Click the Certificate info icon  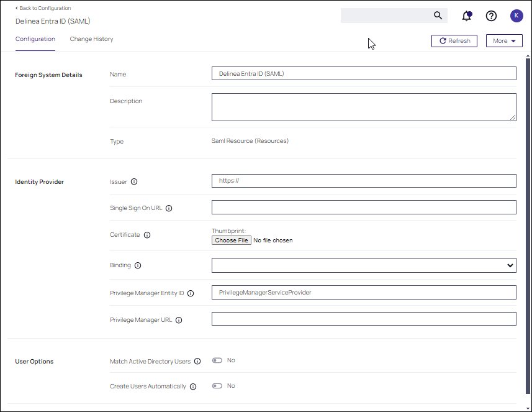147,235
